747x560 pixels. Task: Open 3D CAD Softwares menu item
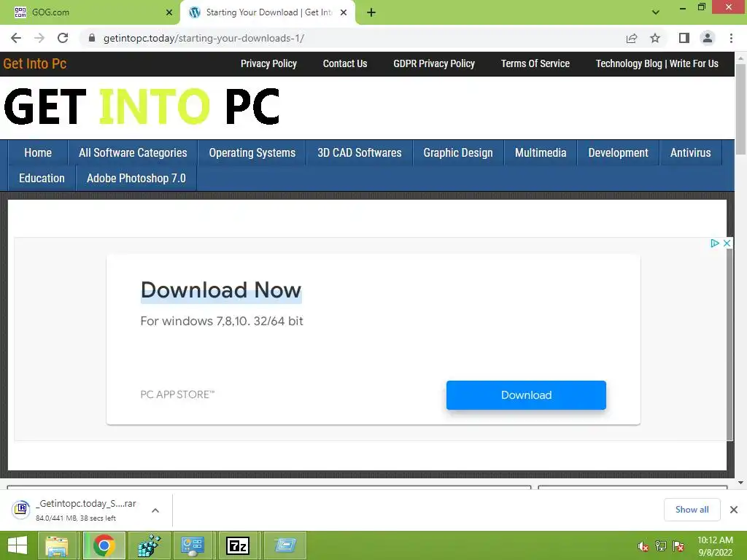click(359, 153)
